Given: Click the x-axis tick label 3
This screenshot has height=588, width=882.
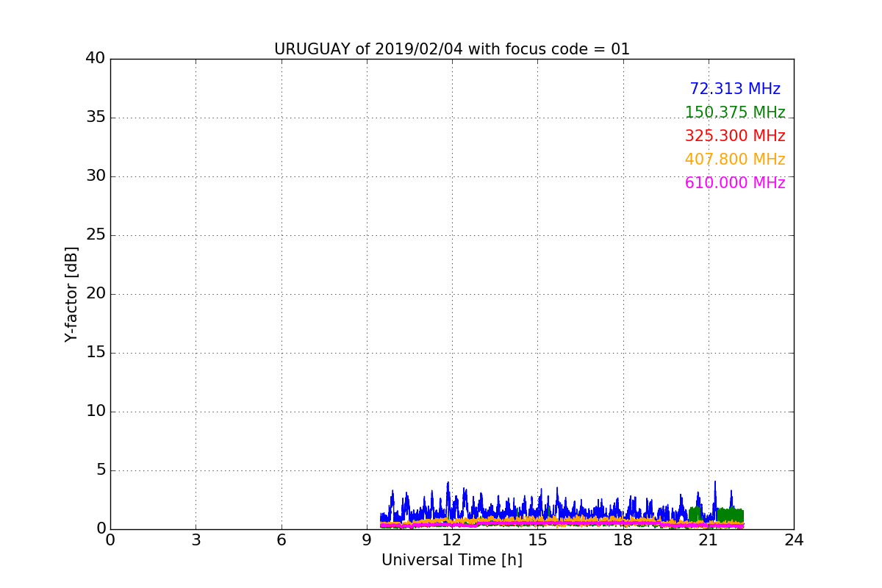Looking at the screenshot, I should click(x=196, y=539).
